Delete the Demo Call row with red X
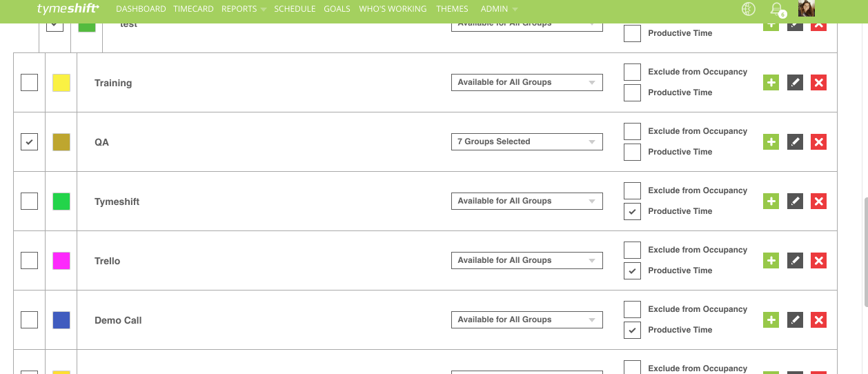Screen dimensions: 868x374 818,320
